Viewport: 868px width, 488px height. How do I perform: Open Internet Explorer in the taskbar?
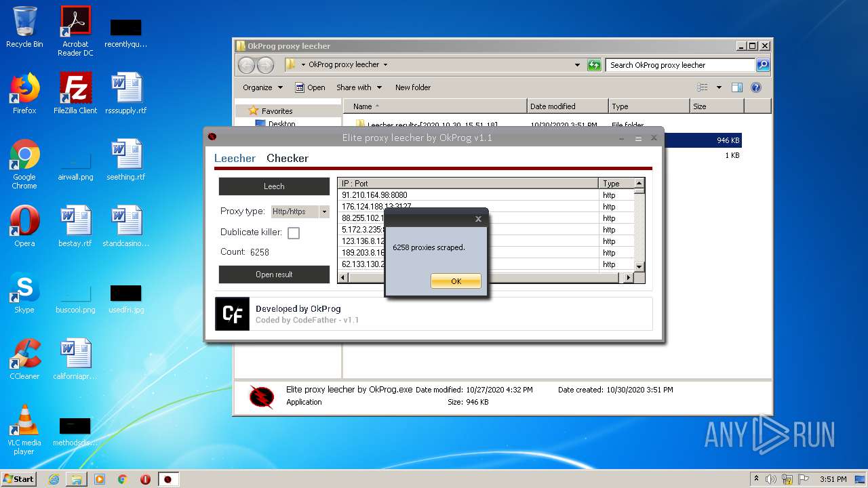pos(54,479)
